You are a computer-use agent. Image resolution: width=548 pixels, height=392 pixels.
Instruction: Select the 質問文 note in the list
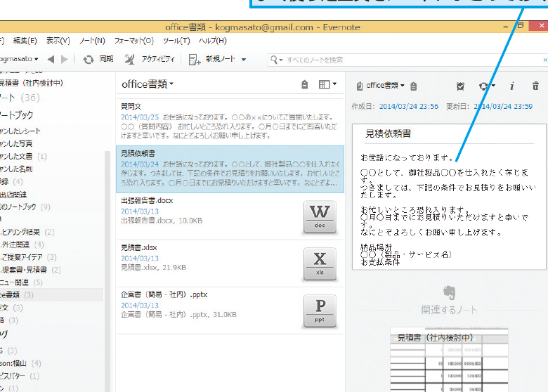tap(230, 122)
